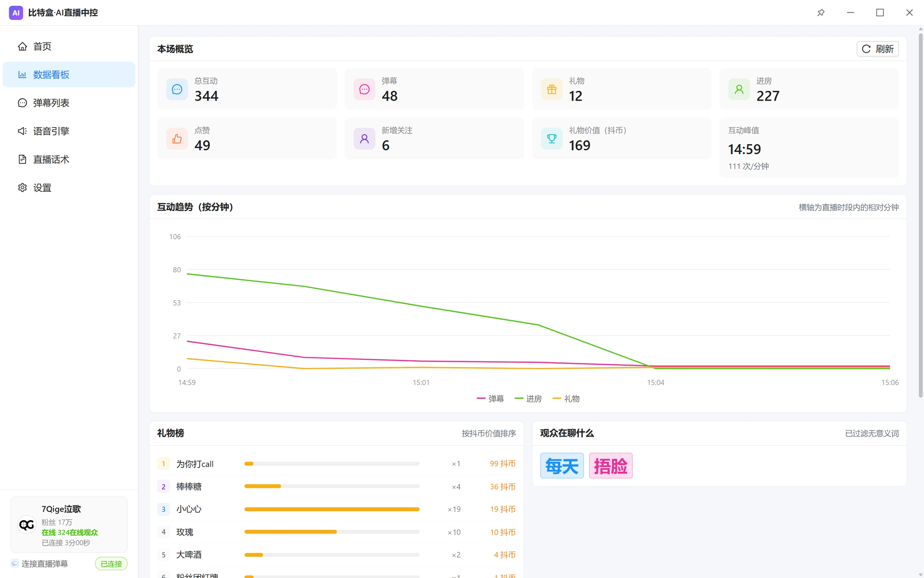This screenshot has width=924, height=578.
Task: Click the home icon beside 首页
Action: tap(22, 46)
